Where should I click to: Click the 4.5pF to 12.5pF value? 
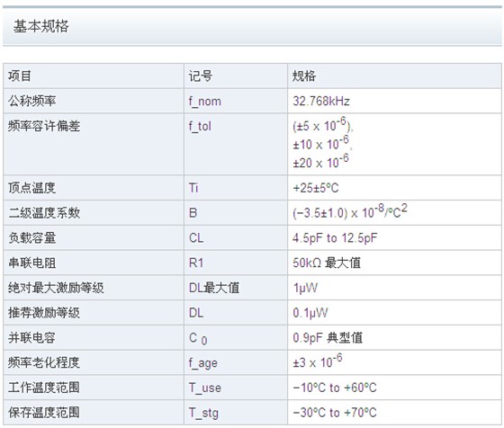[x=335, y=238]
